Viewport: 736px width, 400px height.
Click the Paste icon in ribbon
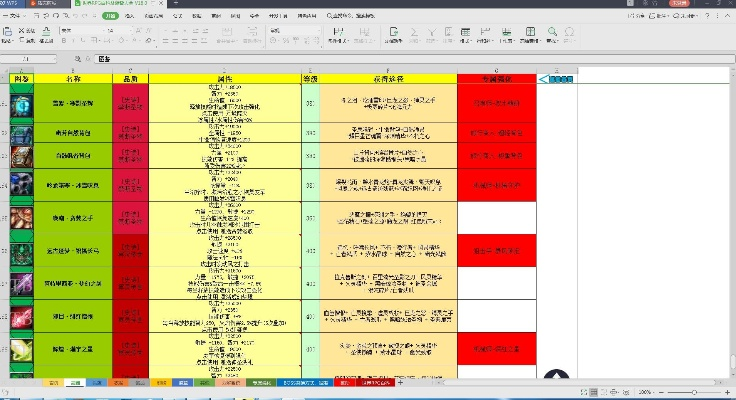[8, 32]
